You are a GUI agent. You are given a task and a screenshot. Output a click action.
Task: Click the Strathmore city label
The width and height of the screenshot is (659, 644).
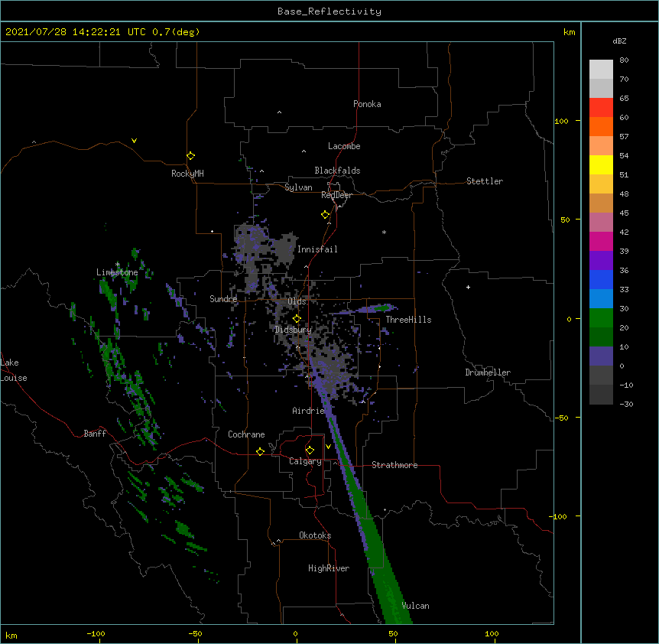pos(394,465)
